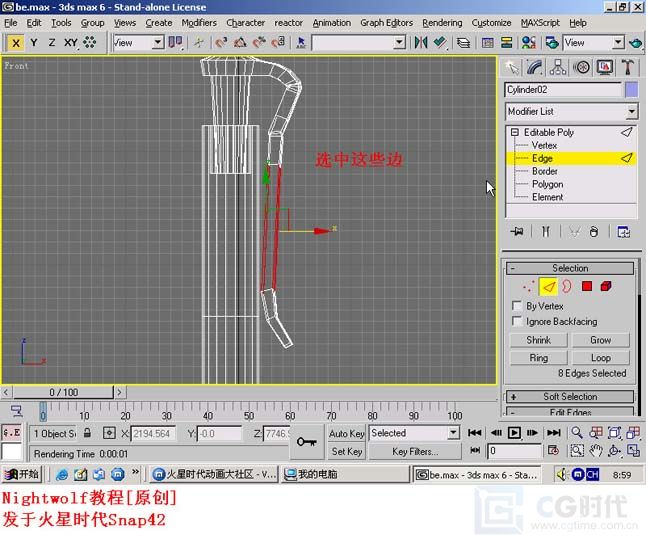This screenshot has width=646, height=539.
Task: Open the Key Filters dialog
Action: pyautogui.click(x=415, y=452)
